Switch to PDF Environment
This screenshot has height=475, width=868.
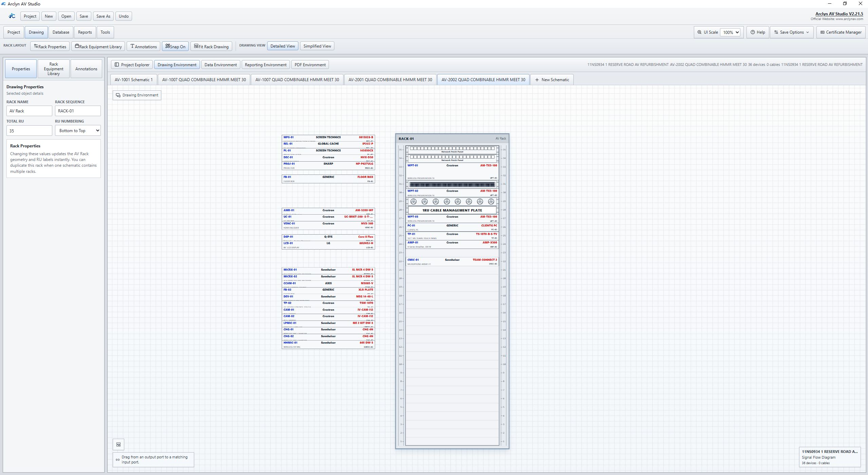click(310, 65)
